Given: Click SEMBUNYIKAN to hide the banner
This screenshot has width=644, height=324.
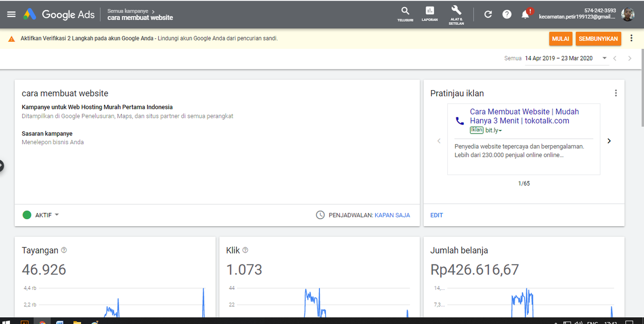Looking at the screenshot, I should (598, 39).
